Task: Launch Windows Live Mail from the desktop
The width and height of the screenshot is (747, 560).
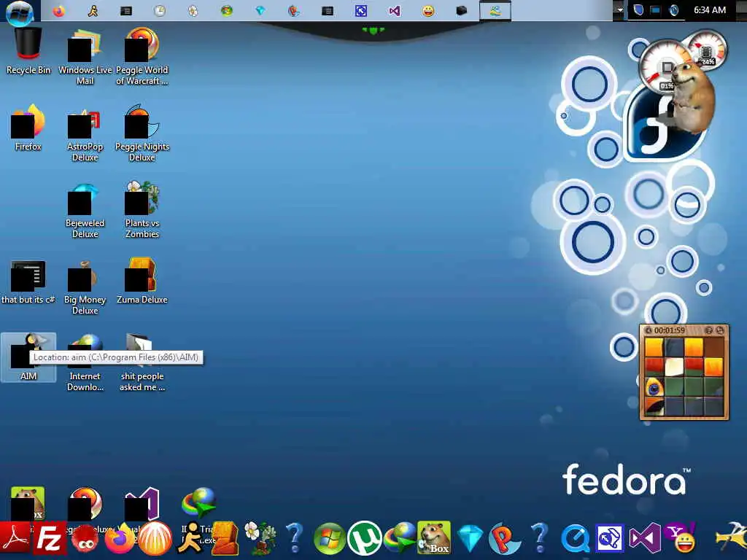Action: tap(85, 56)
